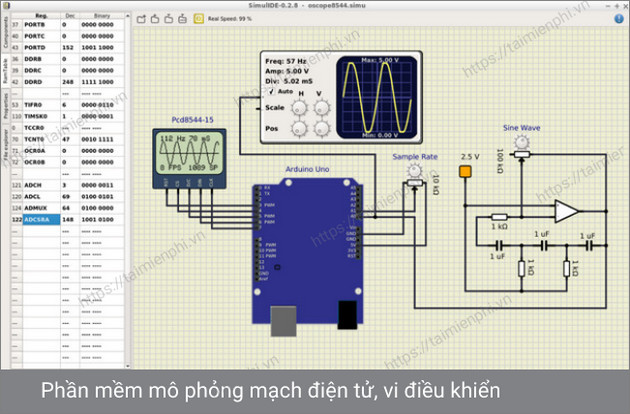Screen dimensions: 630x414
Task: Click the Reg. column header
Action: tap(41, 17)
